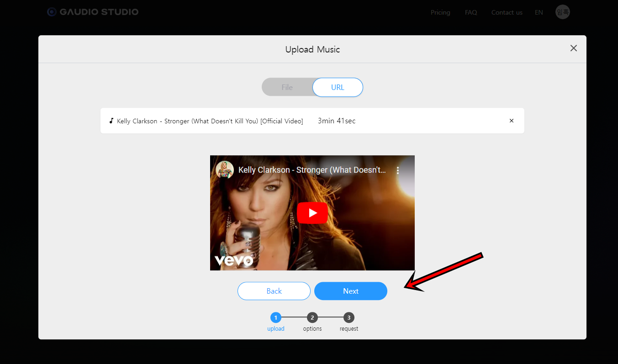Image resolution: width=618 pixels, height=364 pixels.
Task: Close the Upload Music dialog
Action: point(574,48)
